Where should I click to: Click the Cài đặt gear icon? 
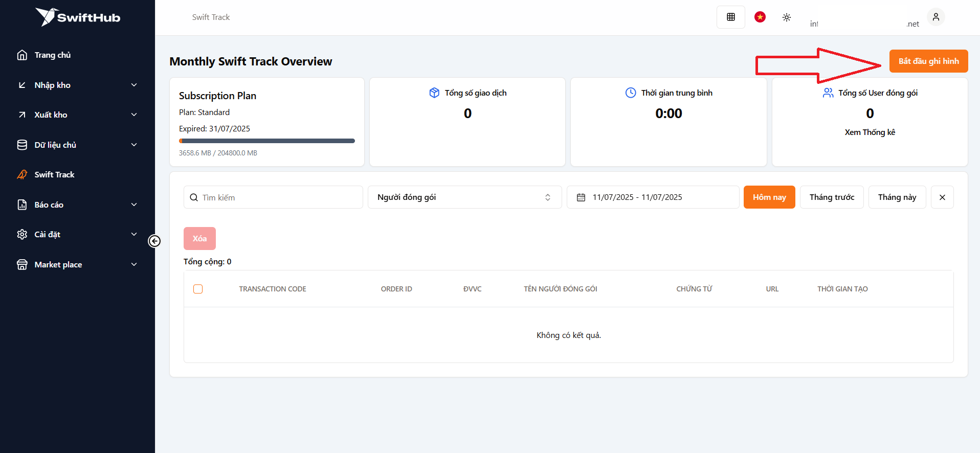(x=22, y=234)
